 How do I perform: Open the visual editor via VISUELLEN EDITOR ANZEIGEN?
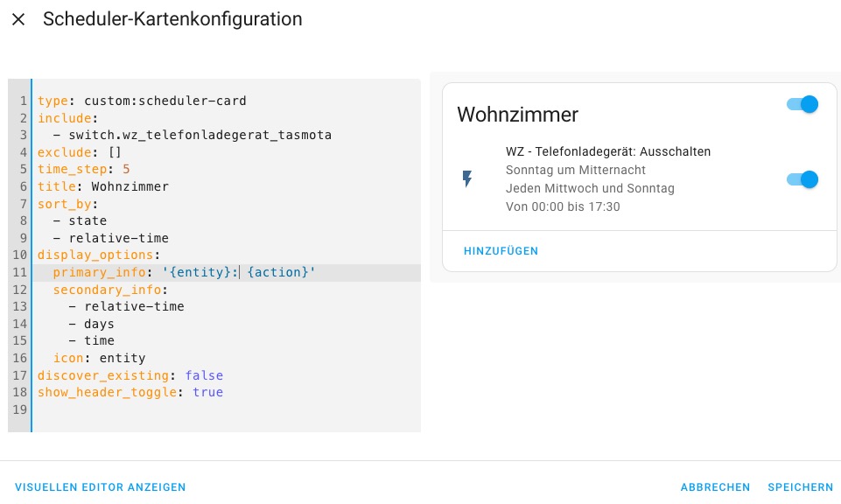[x=101, y=487]
